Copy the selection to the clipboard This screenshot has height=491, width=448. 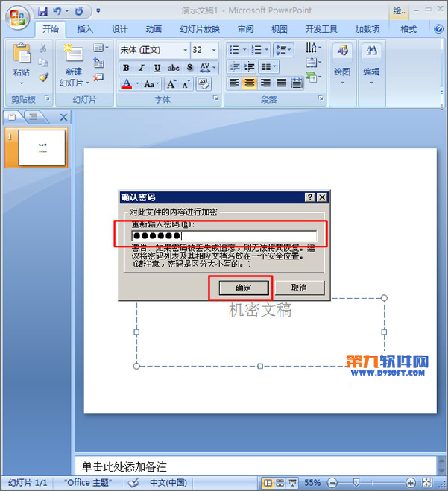[43, 63]
